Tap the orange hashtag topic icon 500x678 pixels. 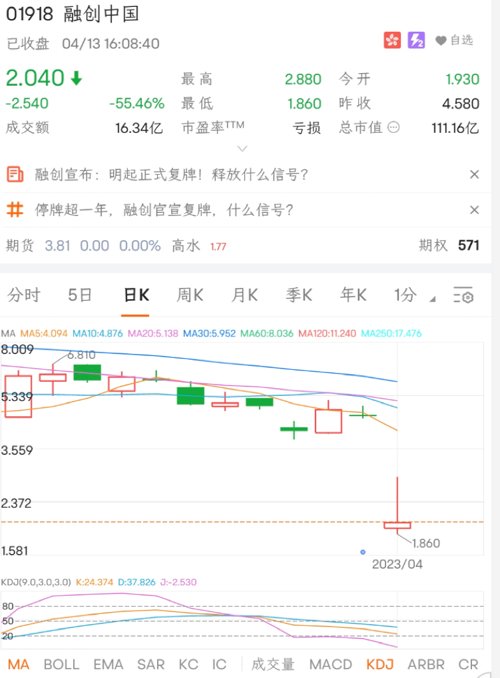tap(15, 210)
